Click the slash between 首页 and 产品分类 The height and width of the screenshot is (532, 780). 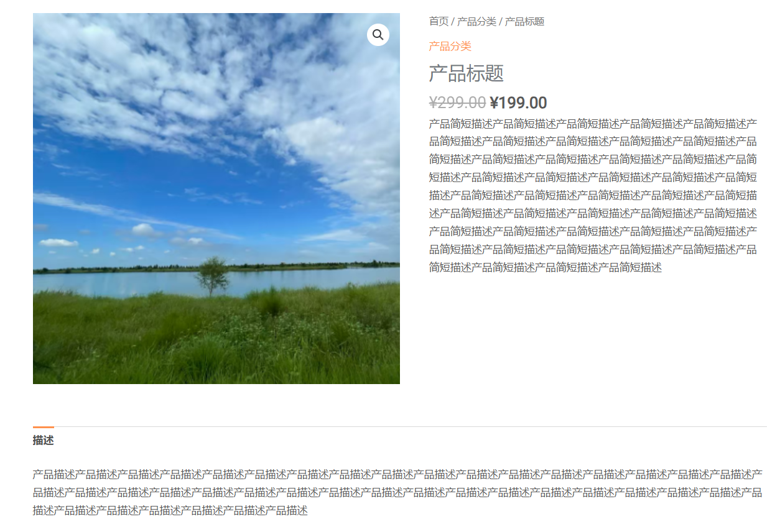pyautogui.click(x=453, y=21)
